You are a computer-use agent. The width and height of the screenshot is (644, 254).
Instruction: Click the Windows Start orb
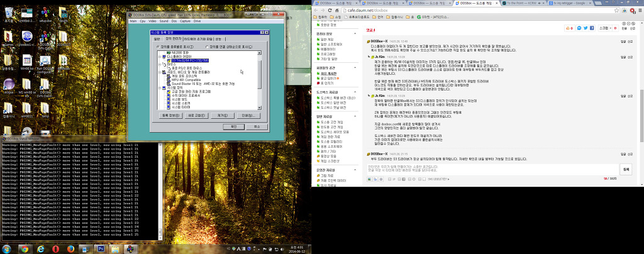tap(6, 249)
